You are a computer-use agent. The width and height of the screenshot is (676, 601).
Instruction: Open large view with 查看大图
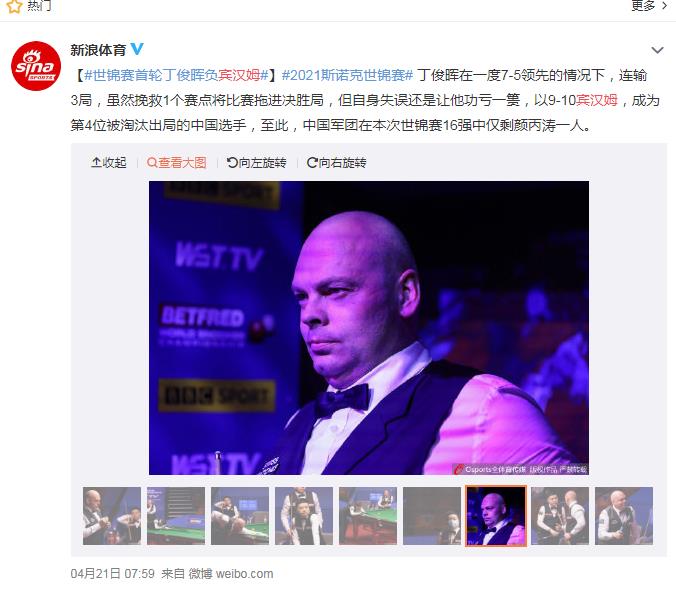176,163
